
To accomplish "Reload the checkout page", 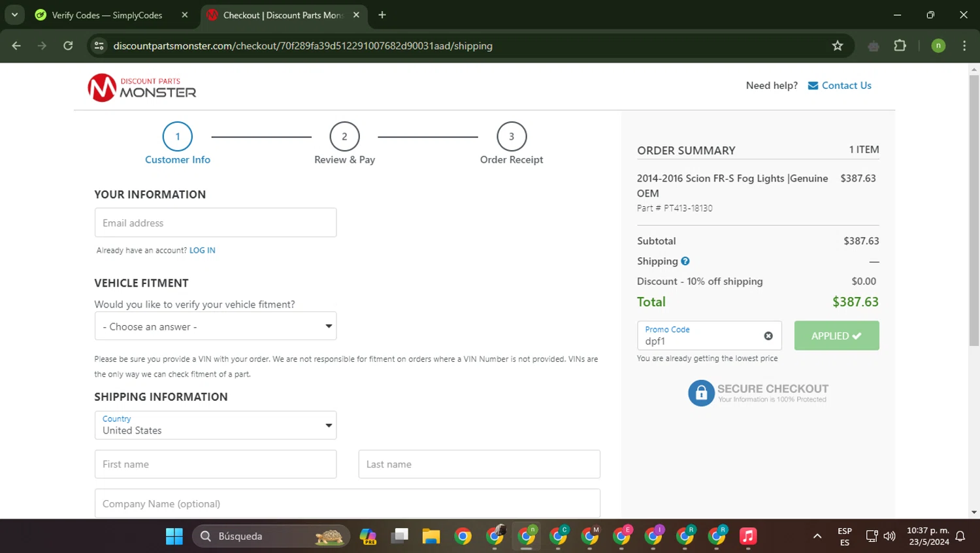I will [x=68, y=46].
